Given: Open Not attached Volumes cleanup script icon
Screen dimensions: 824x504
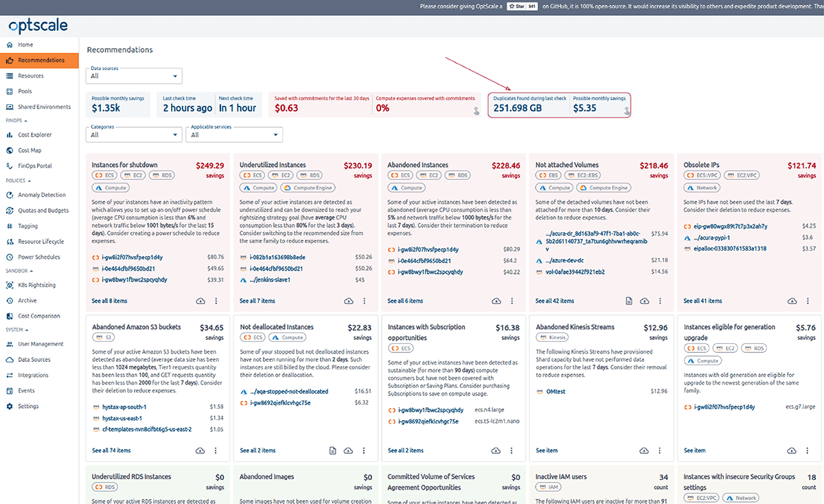Looking at the screenshot, I should pyautogui.click(x=628, y=301).
